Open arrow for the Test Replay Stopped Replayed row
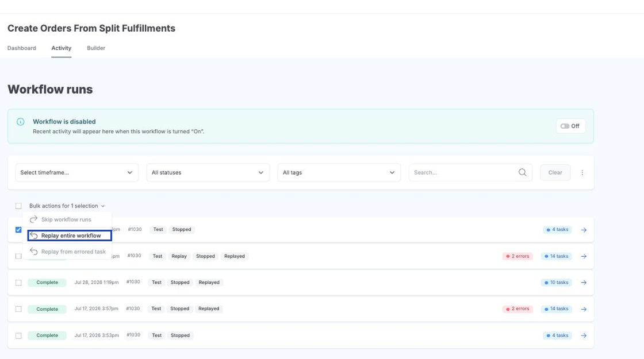Screen dimensions: 644x359 click(x=584, y=256)
